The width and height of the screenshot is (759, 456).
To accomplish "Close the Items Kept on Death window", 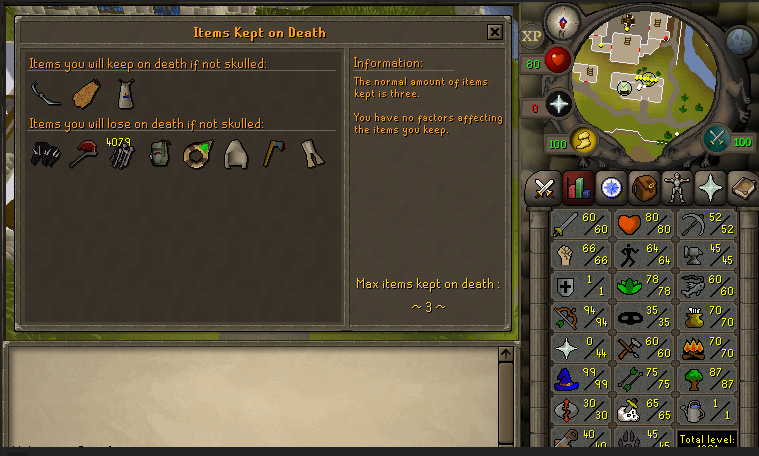I will 495,32.
